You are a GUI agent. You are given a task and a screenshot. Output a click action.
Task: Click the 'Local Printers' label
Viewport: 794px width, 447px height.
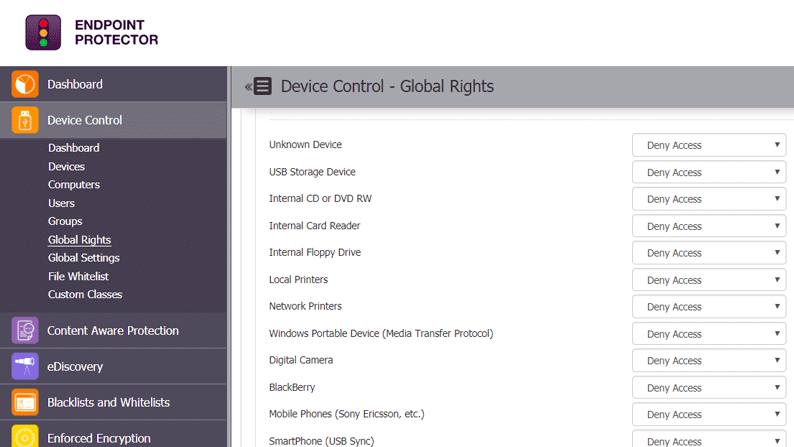pyautogui.click(x=298, y=279)
